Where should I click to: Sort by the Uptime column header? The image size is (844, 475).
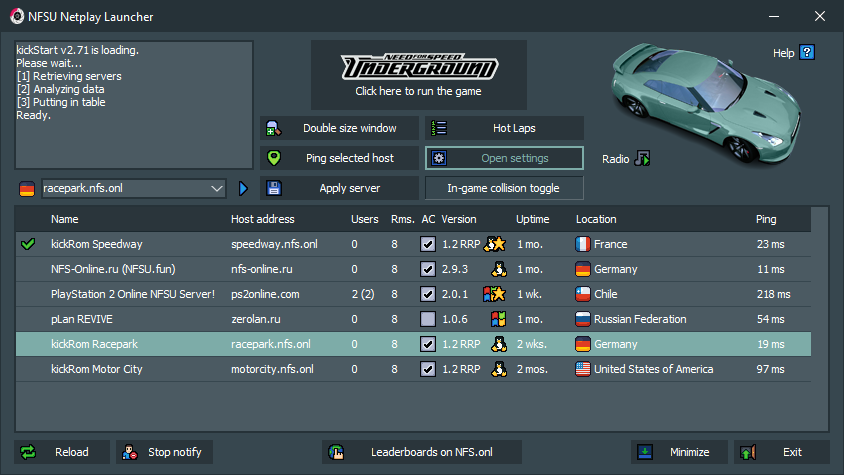(532, 219)
